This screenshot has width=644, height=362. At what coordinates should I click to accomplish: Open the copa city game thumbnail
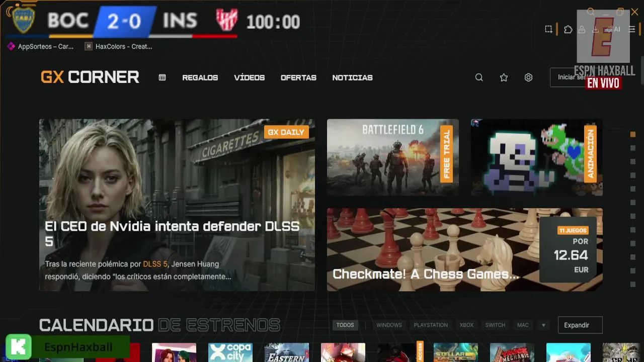pyautogui.click(x=230, y=352)
